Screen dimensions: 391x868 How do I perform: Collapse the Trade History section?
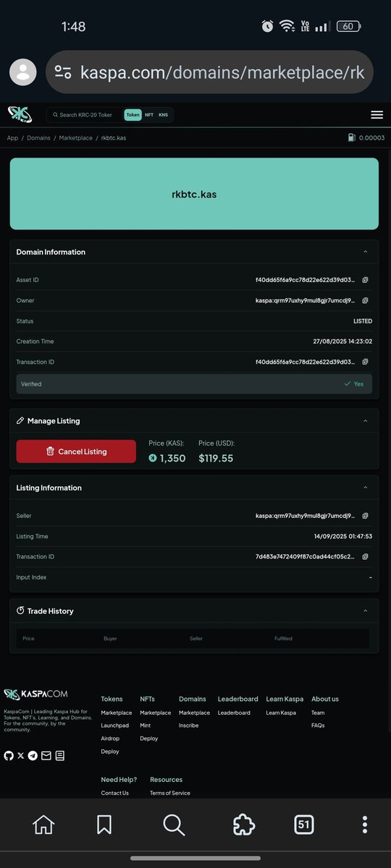(365, 610)
